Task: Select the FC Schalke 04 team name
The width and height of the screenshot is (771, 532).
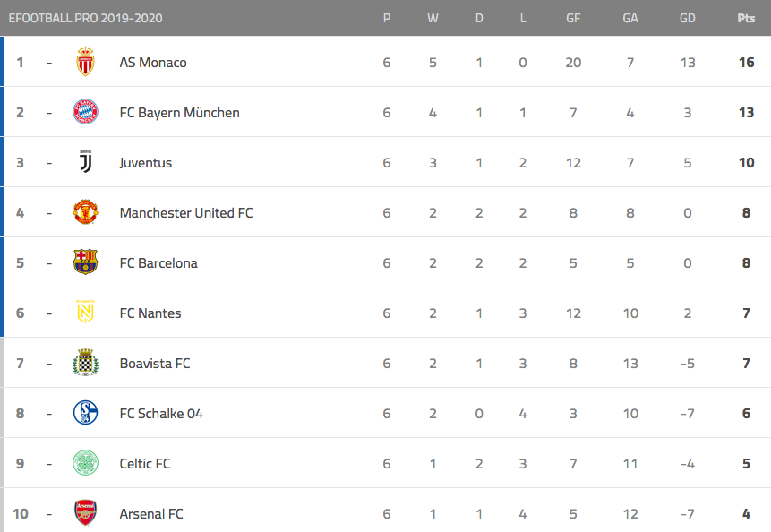Action: pos(161,414)
